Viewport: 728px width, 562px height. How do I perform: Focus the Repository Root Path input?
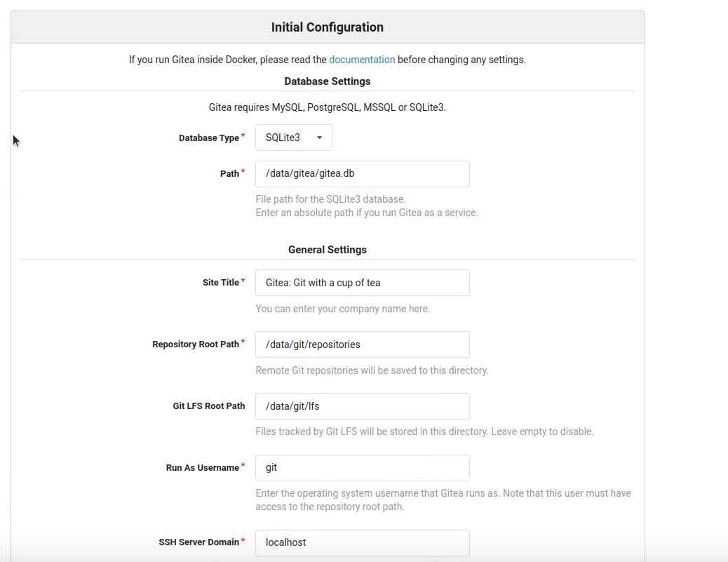[x=362, y=344]
